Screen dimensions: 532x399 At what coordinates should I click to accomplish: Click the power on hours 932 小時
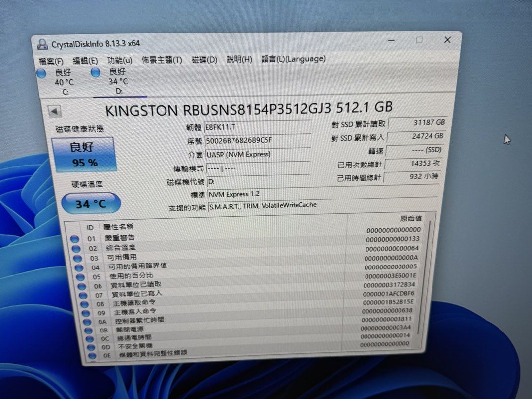tap(412, 177)
